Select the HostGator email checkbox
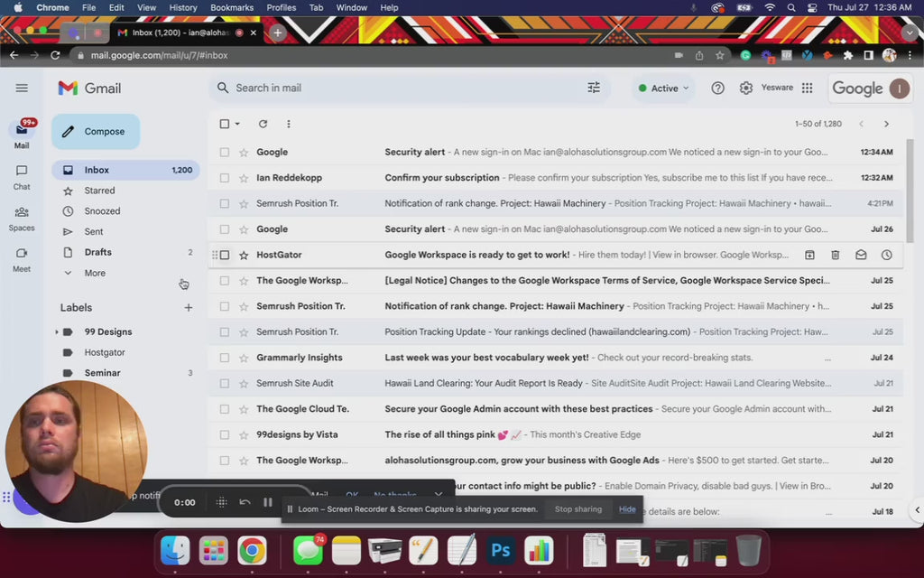Viewport: 924px width, 578px height. coord(225,255)
